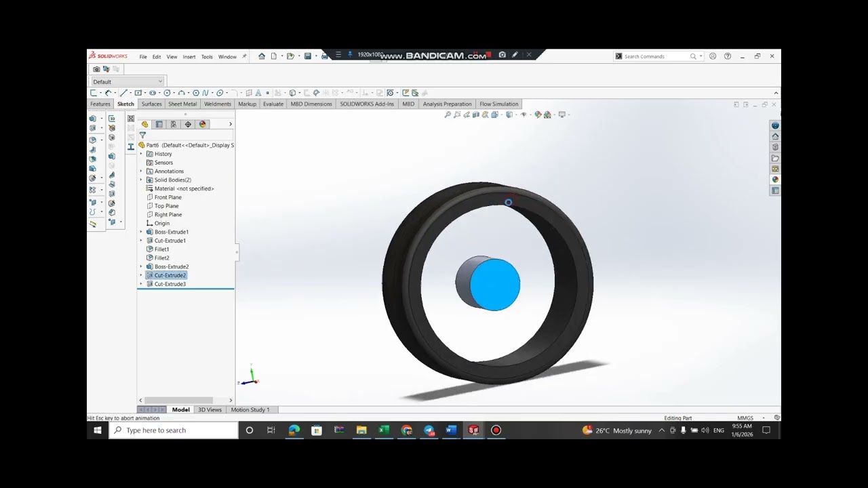Click the user login account icon
Screen dimensions: 868x488
pos(713,56)
